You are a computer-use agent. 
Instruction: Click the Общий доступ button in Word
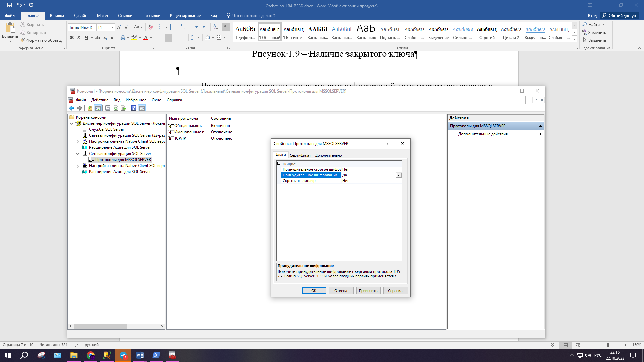[619, 16]
